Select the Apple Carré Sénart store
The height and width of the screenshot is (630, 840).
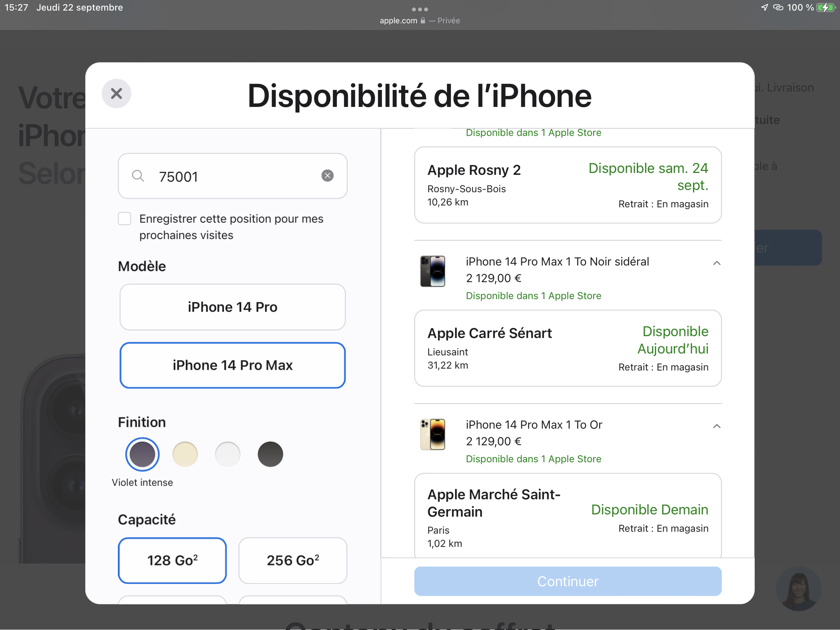[x=567, y=348]
